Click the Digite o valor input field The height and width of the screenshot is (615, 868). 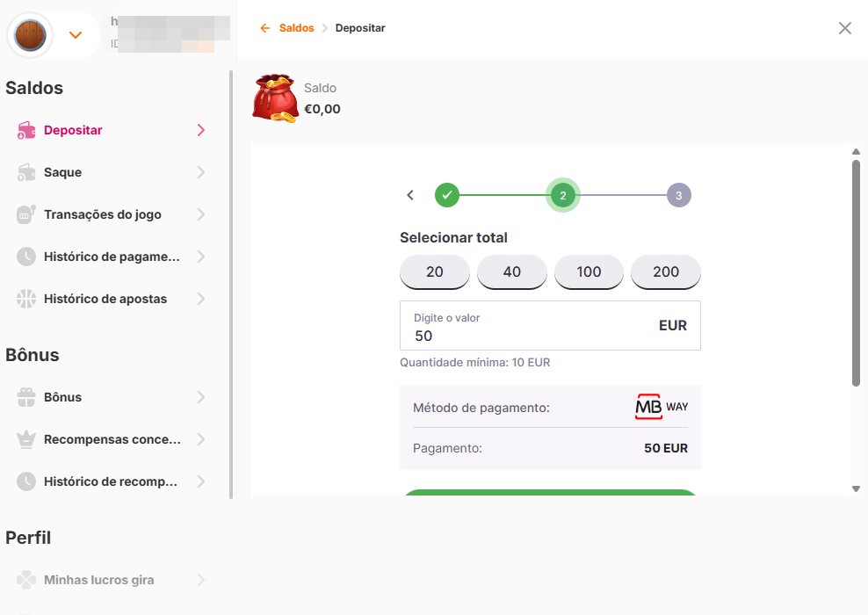tap(550, 325)
